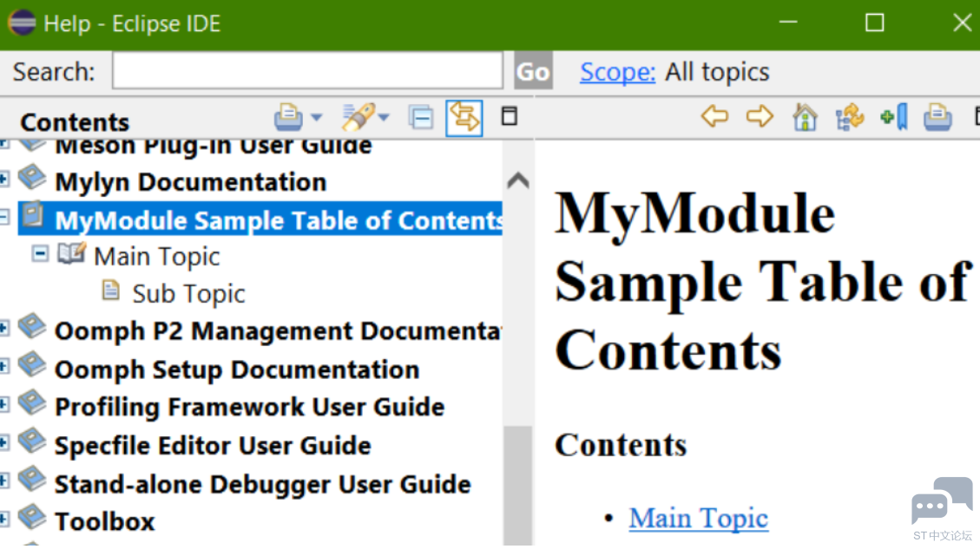Collapse the MyModule Sample Table of Contents node
Image resolution: width=980 pixels, height=549 pixels.
click(x=3, y=217)
